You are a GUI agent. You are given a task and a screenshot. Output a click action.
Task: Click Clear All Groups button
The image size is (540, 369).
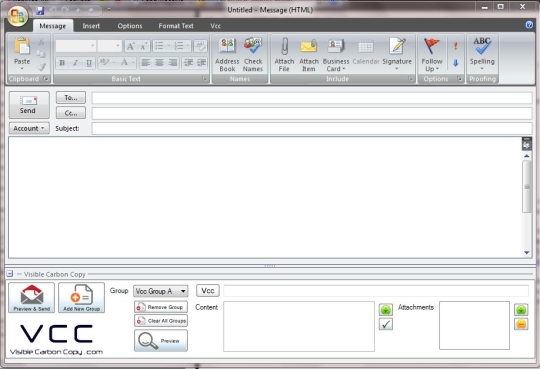161,321
